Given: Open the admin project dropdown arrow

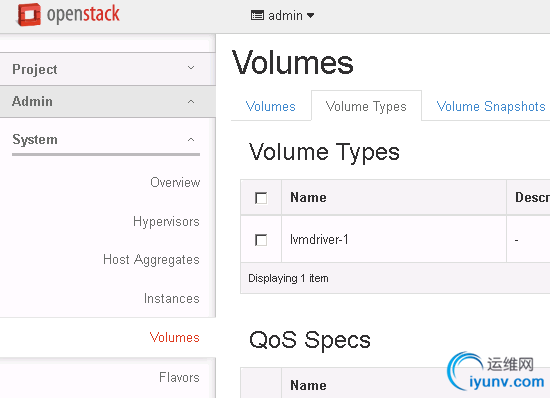Looking at the screenshot, I should [x=310, y=15].
